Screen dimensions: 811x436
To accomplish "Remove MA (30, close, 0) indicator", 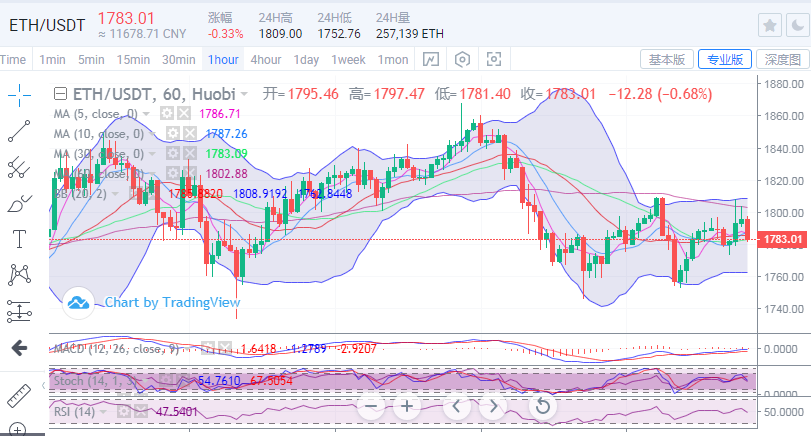I will 190,153.
